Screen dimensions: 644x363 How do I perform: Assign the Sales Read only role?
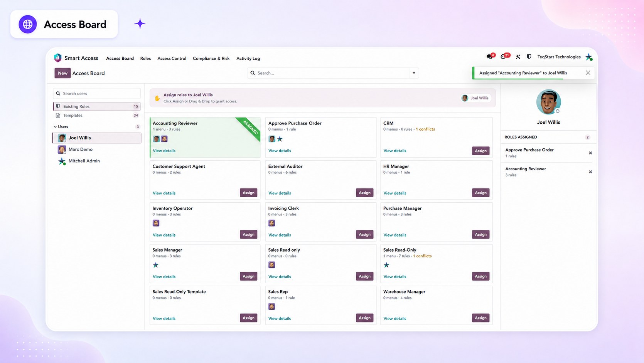(364, 276)
